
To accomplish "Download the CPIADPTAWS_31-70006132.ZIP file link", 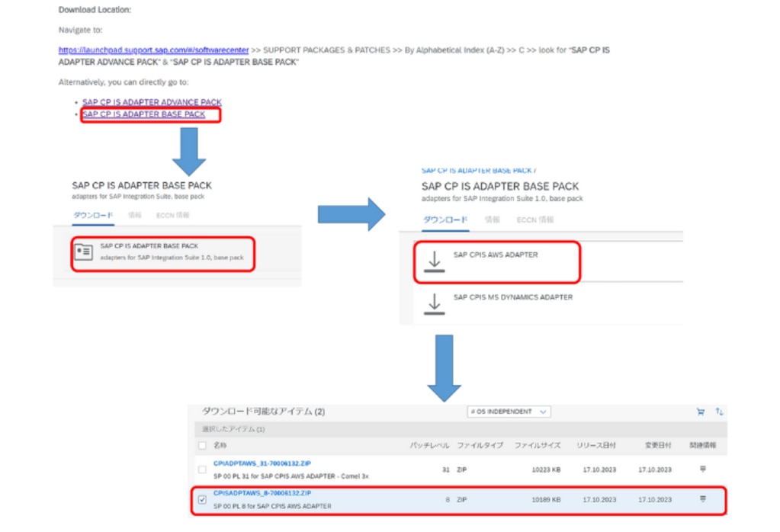I will pos(262,463).
